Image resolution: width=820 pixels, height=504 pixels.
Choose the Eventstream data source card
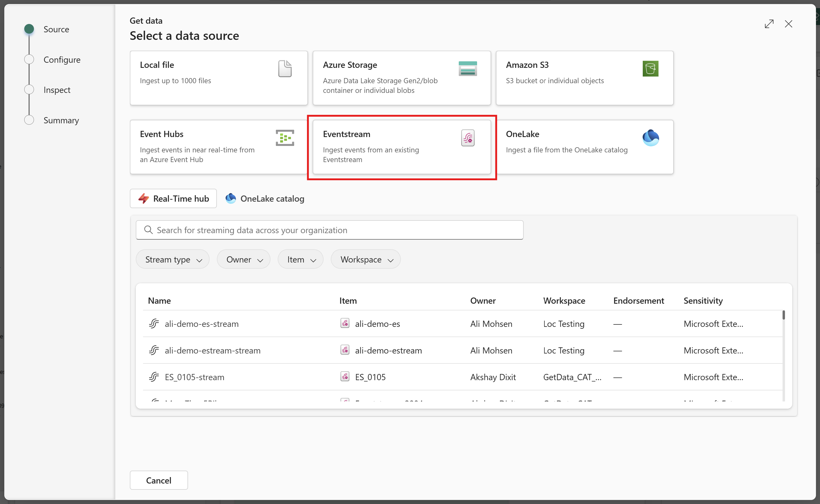(401, 147)
